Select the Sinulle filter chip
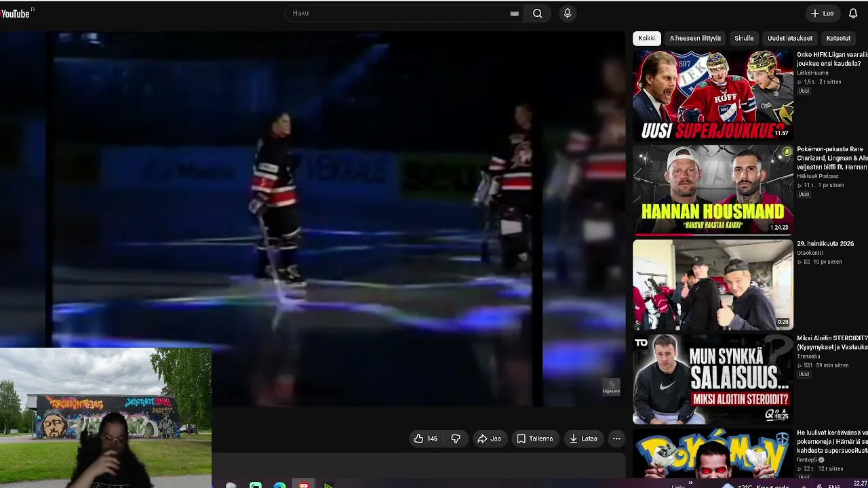 point(744,38)
